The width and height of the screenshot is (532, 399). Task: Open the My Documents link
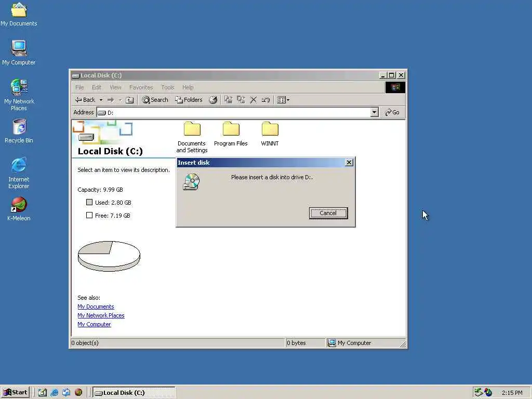(96, 307)
